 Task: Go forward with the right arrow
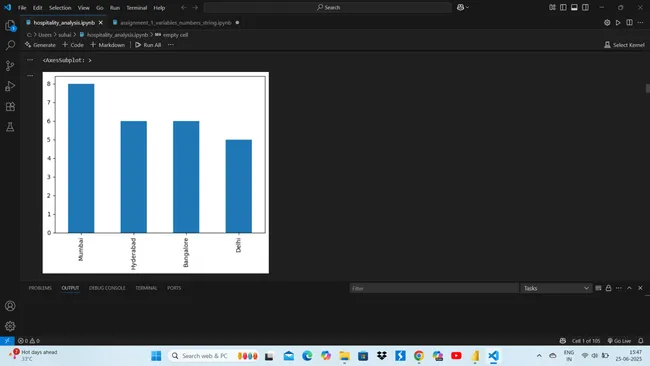[195, 7]
